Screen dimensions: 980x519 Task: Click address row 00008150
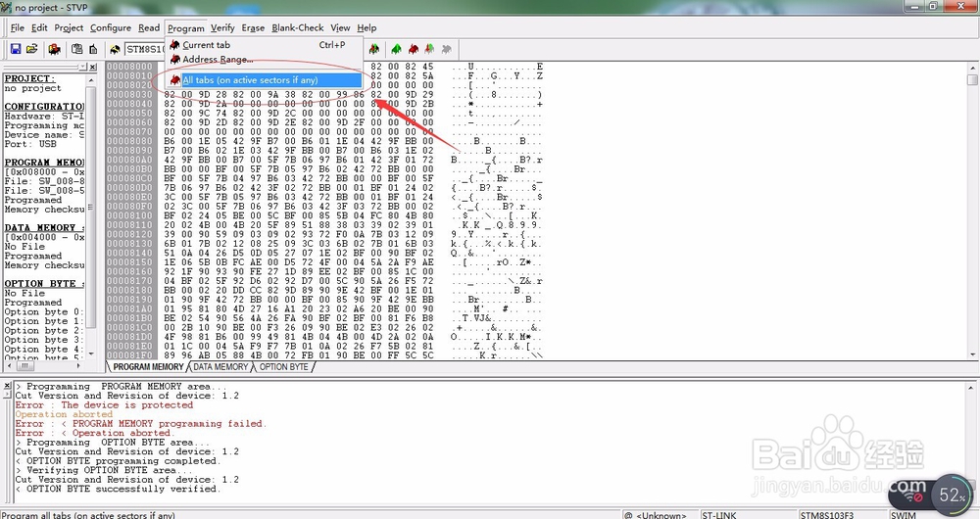click(129, 262)
